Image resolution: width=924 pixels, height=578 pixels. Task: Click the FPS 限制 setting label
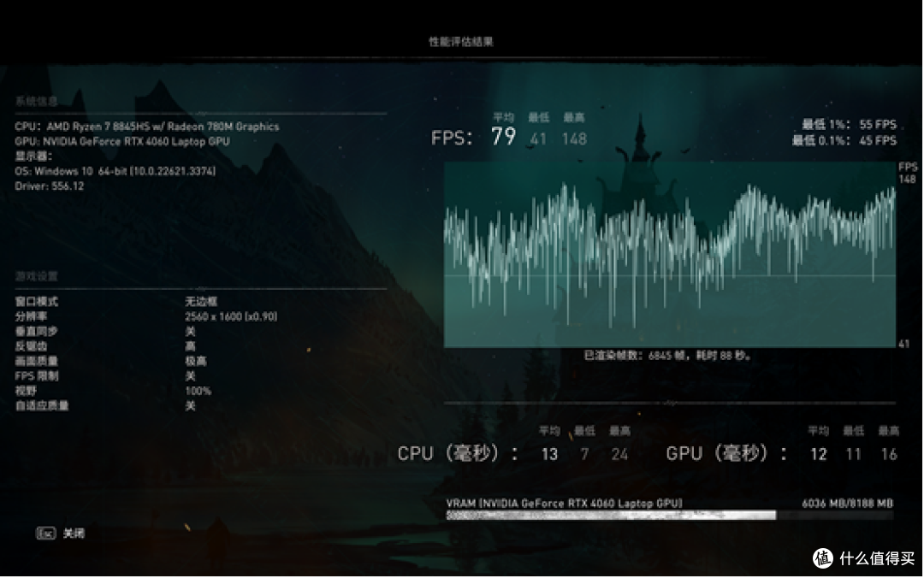click(x=37, y=376)
